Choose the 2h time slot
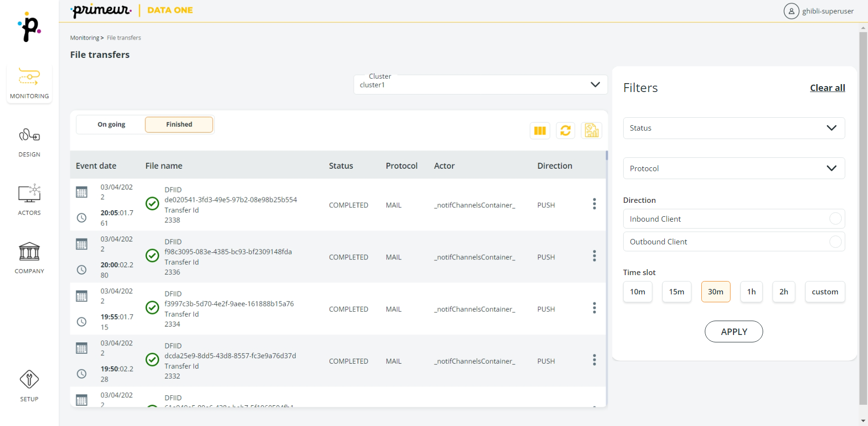The width and height of the screenshot is (868, 426). click(x=784, y=292)
